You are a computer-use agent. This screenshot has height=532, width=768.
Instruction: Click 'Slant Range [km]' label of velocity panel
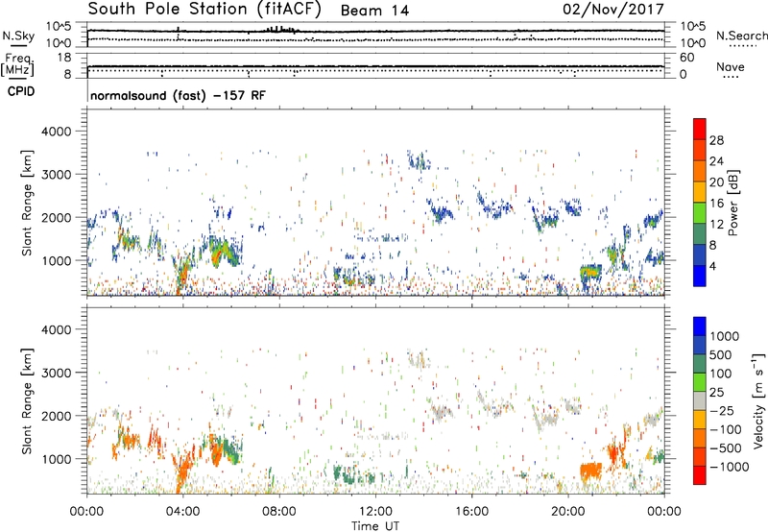pyautogui.click(x=27, y=400)
